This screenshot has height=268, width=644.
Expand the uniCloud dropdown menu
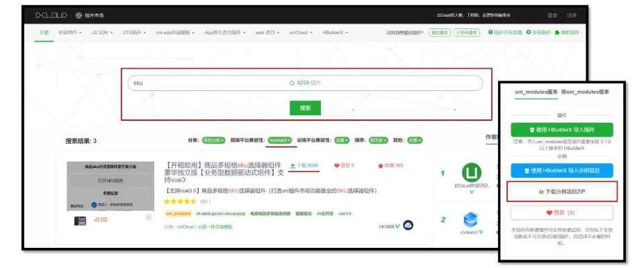[x=301, y=33]
